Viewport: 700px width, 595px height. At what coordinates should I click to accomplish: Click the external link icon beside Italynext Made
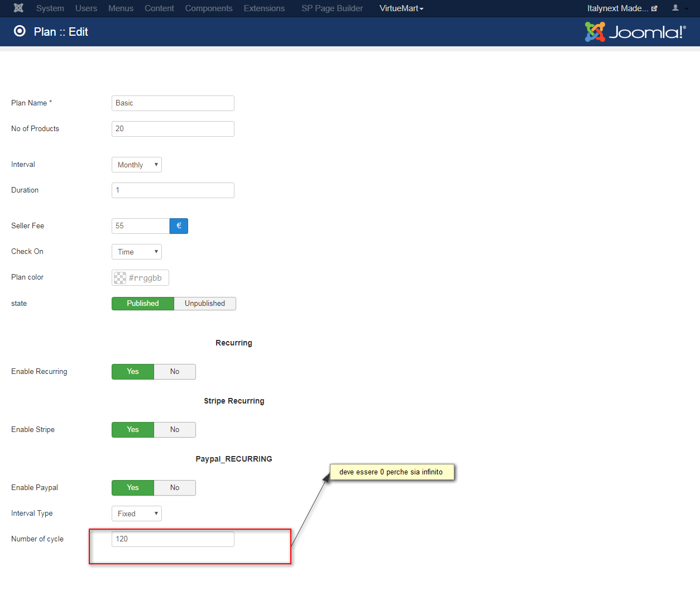[x=654, y=8]
